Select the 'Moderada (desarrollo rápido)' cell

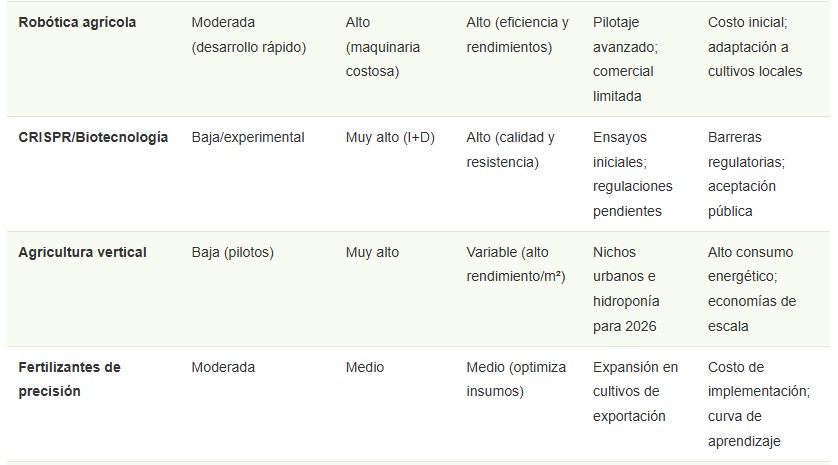click(248, 34)
